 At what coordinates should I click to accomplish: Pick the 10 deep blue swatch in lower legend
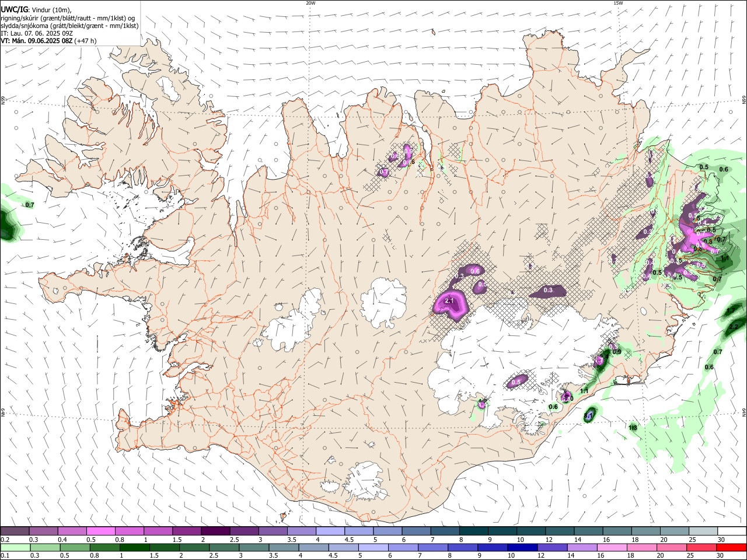[521, 547]
